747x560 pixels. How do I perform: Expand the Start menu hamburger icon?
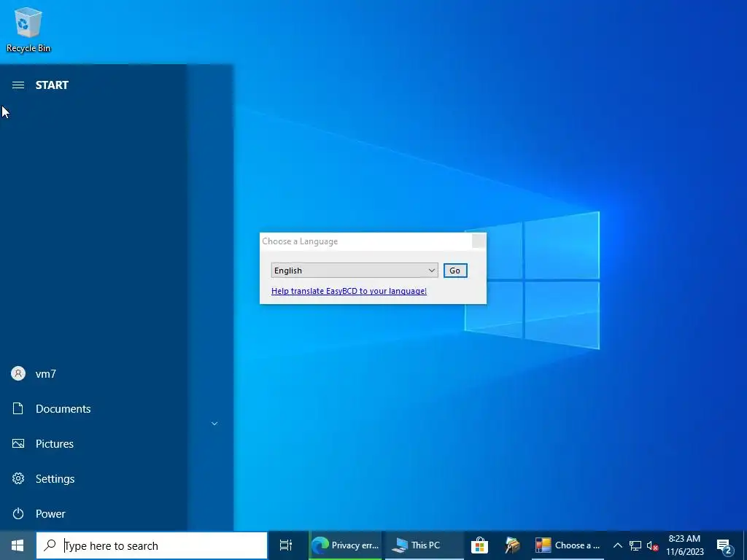pyautogui.click(x=18, y=85)
